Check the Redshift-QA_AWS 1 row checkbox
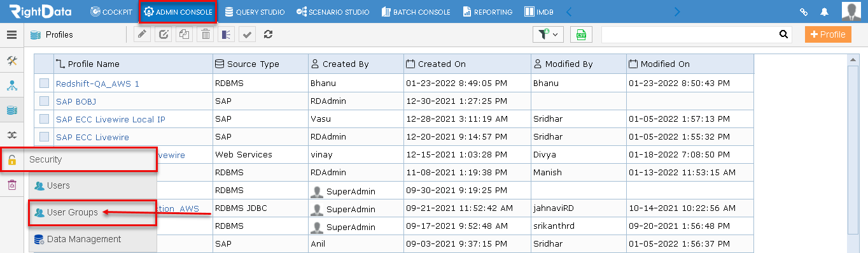 pyautogui.click(x=44, y=83)
